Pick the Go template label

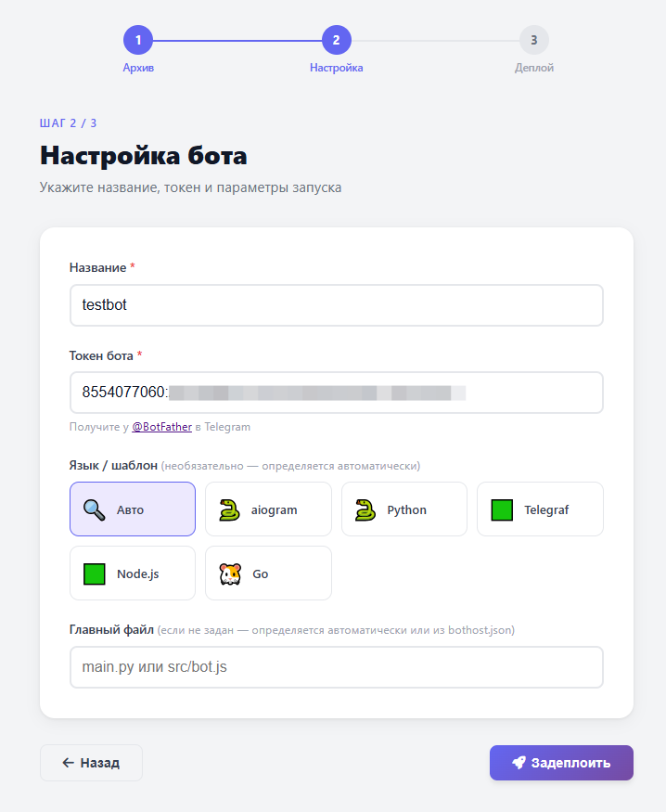(261, 574)
